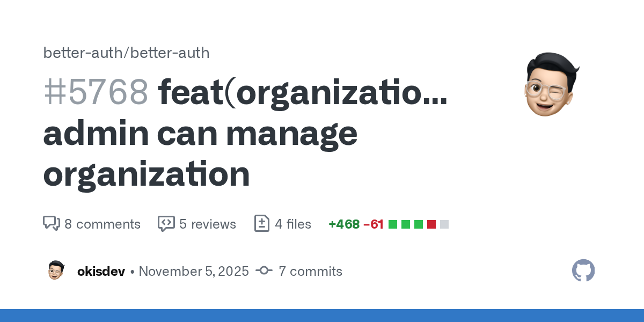The height and width of the screenshot is (322, 644).
Task: Click the okisdev username
Action: coord(101,271)
